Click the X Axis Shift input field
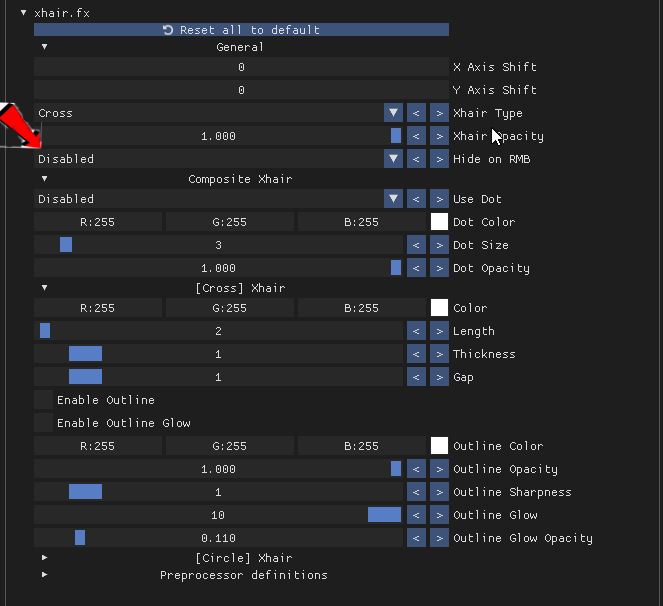Screen dimensions: 663x606 (x=241, y=67)
